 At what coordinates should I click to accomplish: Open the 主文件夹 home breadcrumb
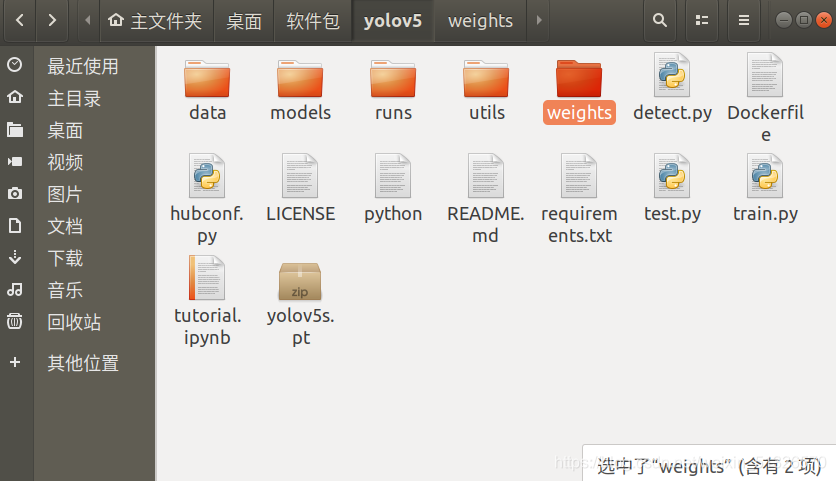[157, 21]
